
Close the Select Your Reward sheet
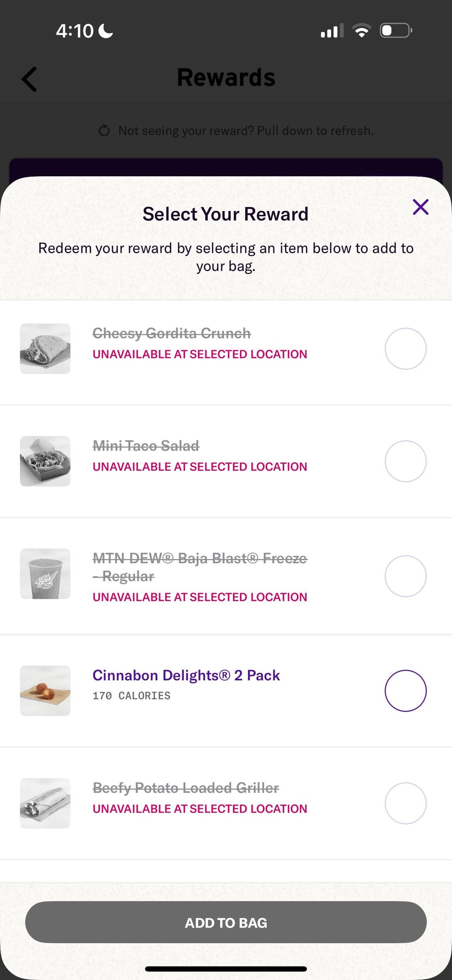pyautogui.click(x=420, y=207)
